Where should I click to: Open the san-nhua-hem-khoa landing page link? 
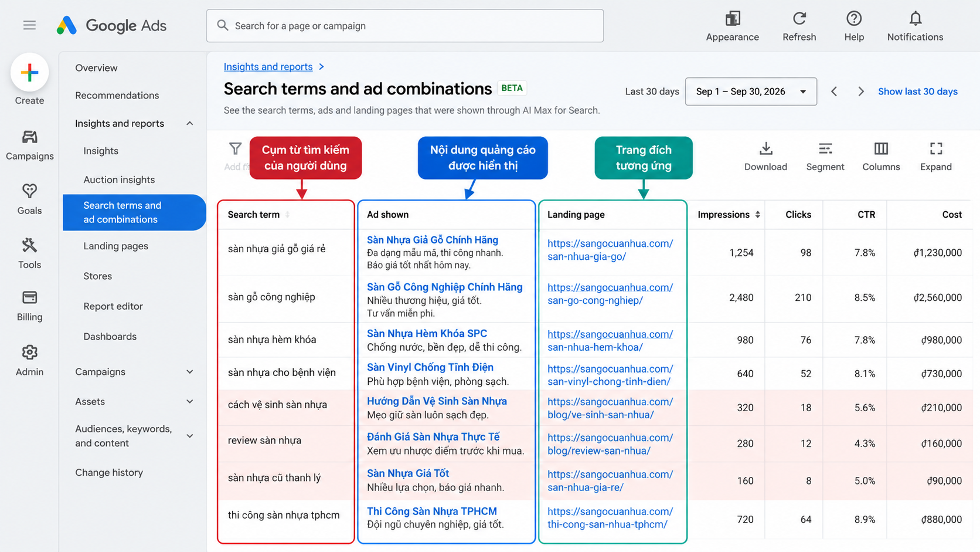(610, 340)
